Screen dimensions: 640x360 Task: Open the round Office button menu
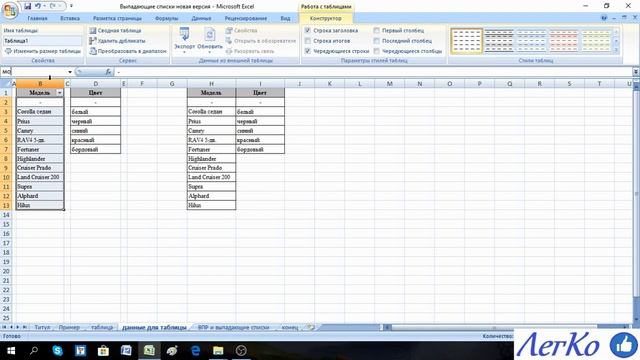coord(10,9)
